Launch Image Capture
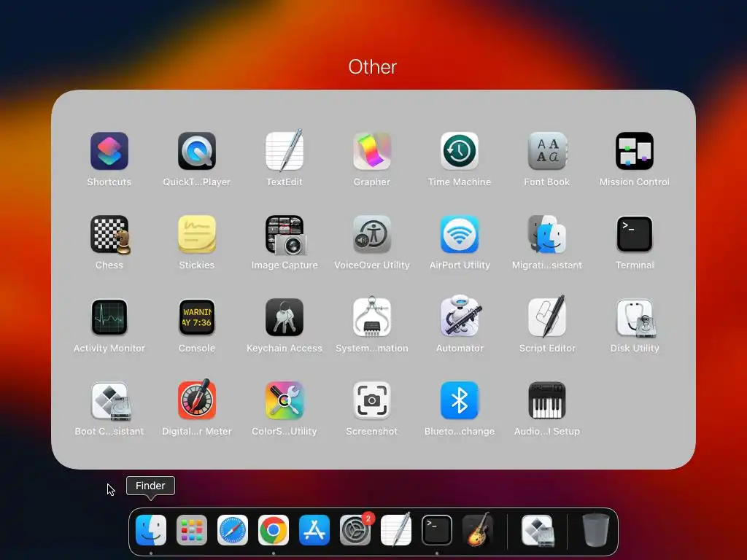747x560 pixels. (x=286, y=235)
